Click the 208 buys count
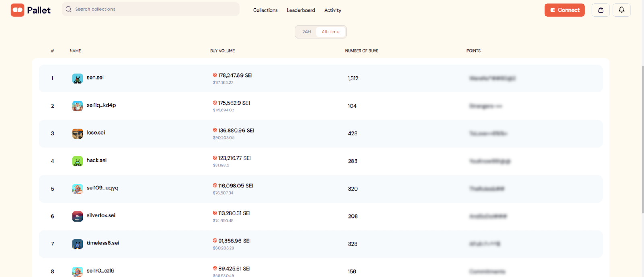Image resolution: width=644 pixels, height=277 pixels. (353, 216)
